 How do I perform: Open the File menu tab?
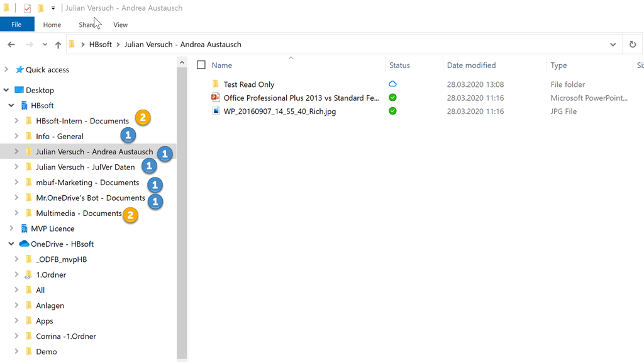click(x=16, y=25)
